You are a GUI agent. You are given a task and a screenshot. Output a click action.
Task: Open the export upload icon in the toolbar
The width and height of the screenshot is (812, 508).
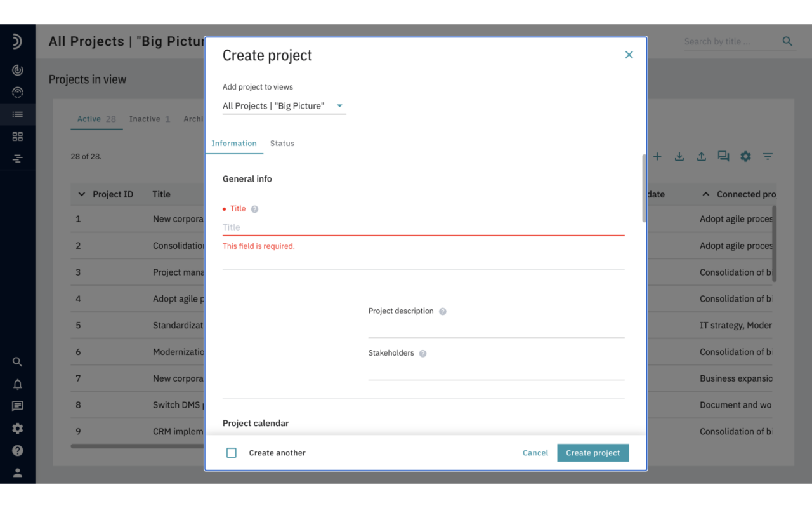[701, 156]
